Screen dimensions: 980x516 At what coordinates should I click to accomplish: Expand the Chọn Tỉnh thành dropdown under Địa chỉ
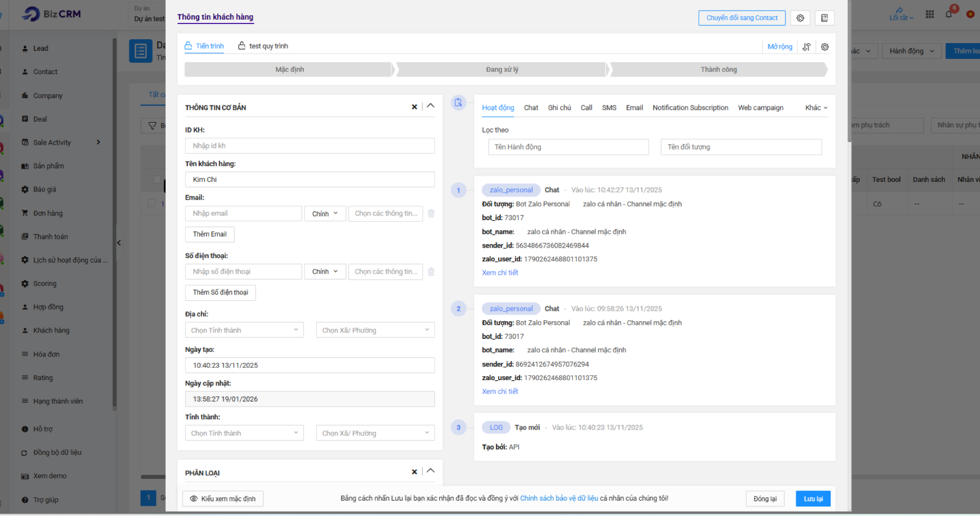244,330
